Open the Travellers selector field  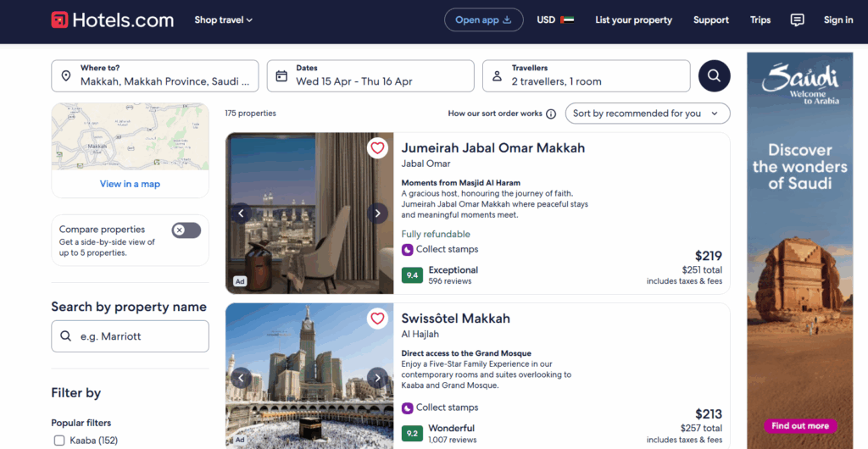click(x=587, y=75)
